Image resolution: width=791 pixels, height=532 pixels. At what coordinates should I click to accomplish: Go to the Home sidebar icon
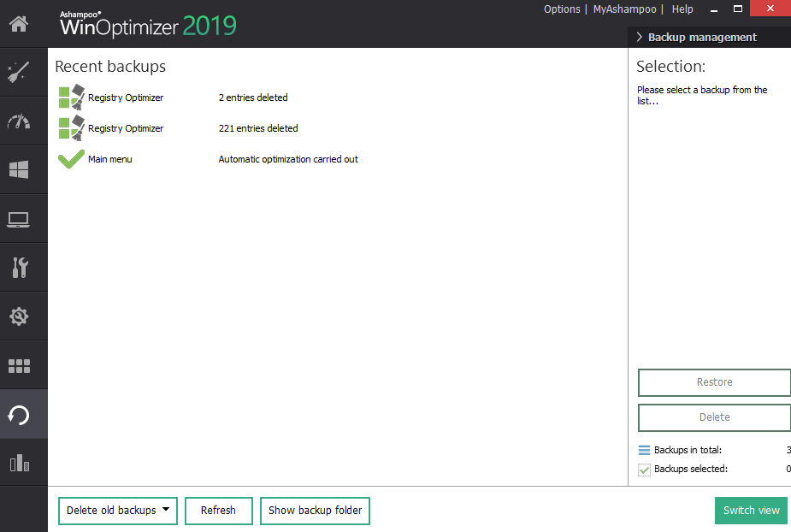click(x=19, y=24)
